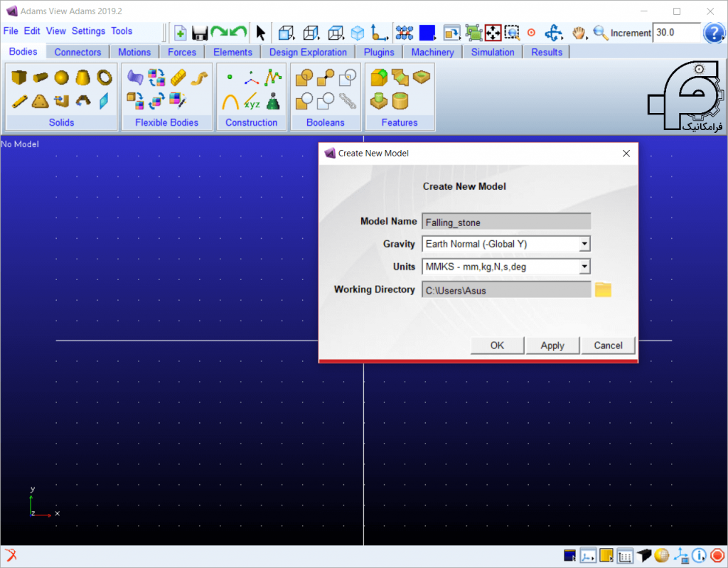The width and height of the screenshot is (728, 568).
Task: Open Help via question mark icon
Action: (714, 33)
